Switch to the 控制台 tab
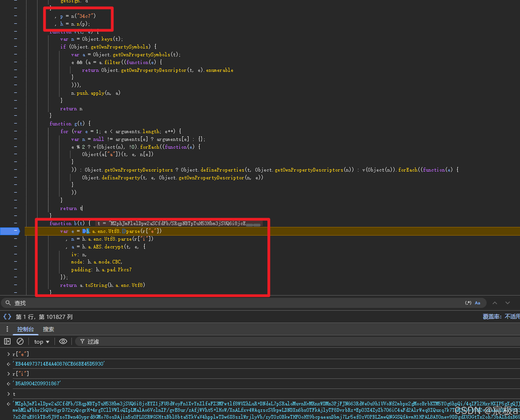The width and height of the screenshot is (520, 420). coord(26,329)
